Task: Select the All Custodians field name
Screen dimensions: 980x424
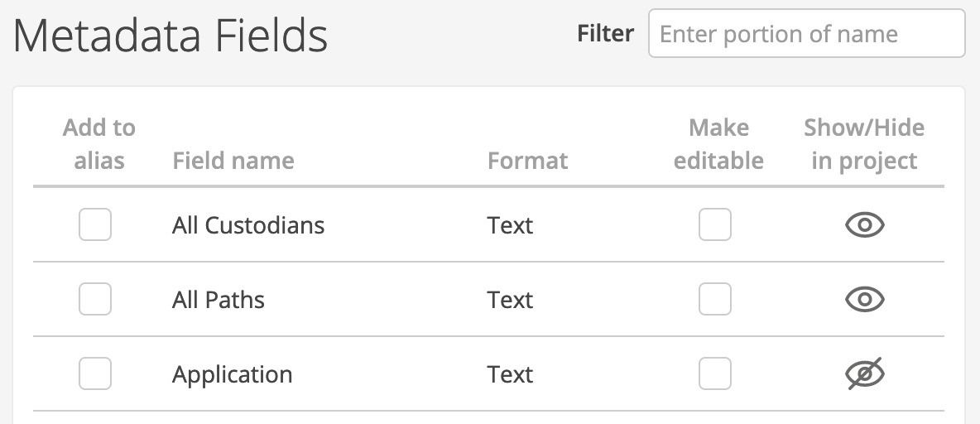Action: coord(248,225)
